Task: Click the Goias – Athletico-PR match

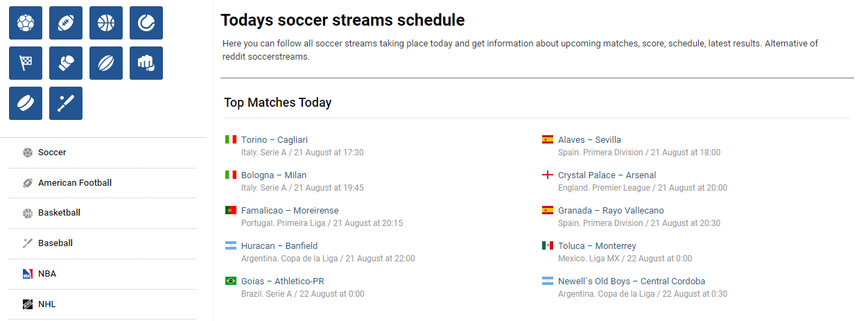Action: click(x=283, y=281)
